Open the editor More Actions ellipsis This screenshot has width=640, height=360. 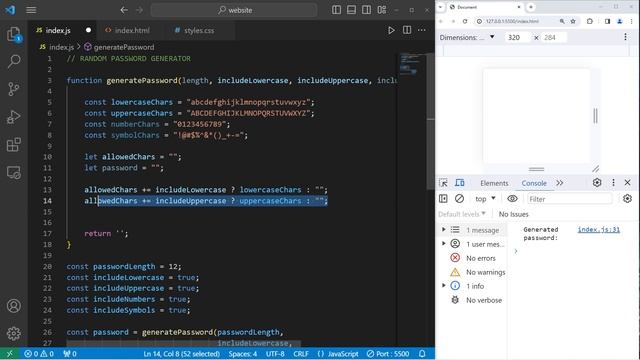422,30
